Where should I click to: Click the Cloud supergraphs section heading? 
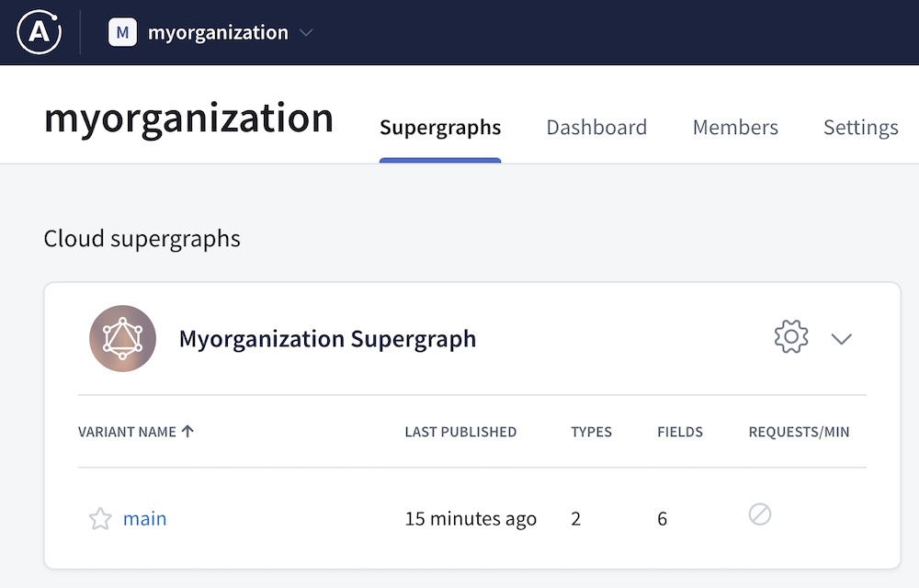click(x=142, y=239)
